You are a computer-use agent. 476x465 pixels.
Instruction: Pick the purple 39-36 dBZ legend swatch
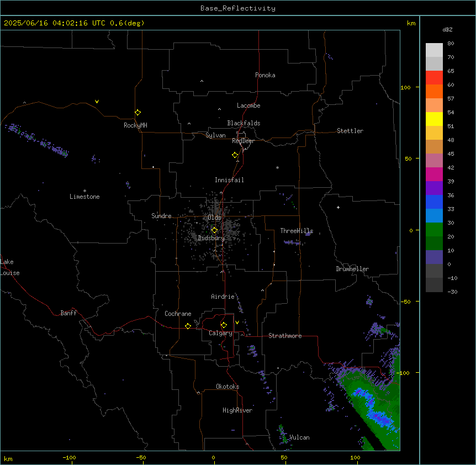coord(434,188)
